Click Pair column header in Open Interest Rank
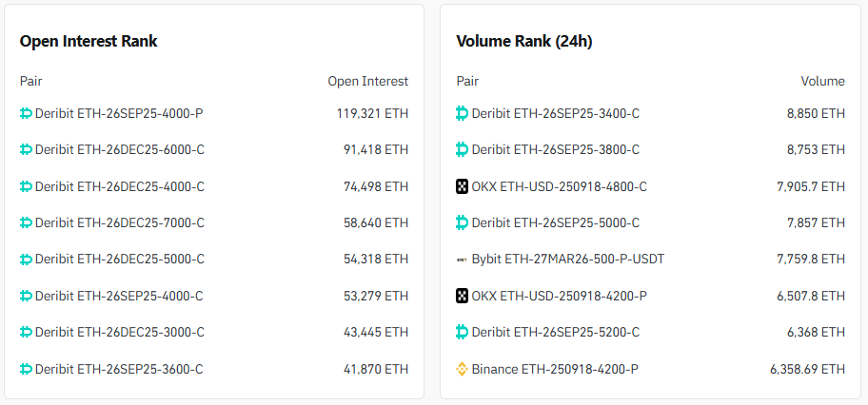The image size is (868, 405). (31, 82)
